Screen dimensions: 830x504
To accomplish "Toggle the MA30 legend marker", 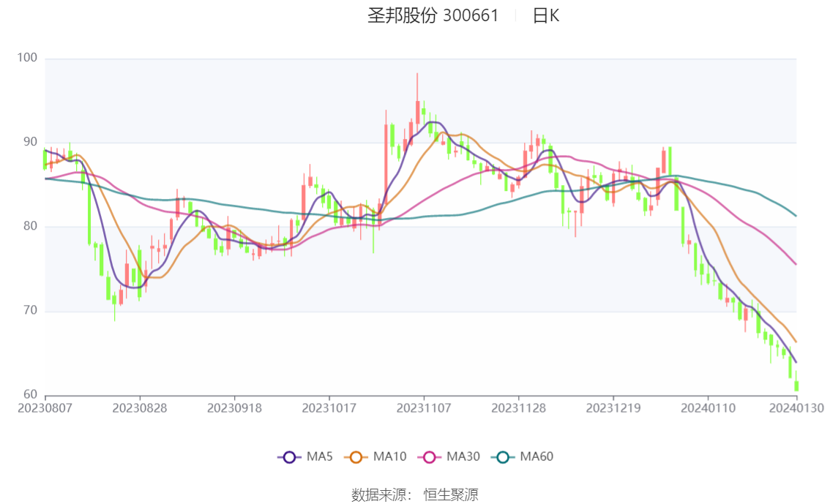I will [430, 457].
